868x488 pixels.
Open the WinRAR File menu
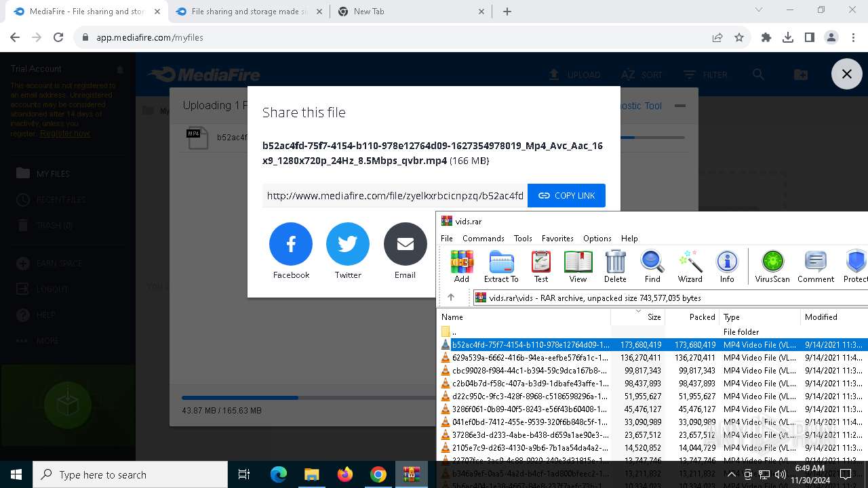pos(447,239)
